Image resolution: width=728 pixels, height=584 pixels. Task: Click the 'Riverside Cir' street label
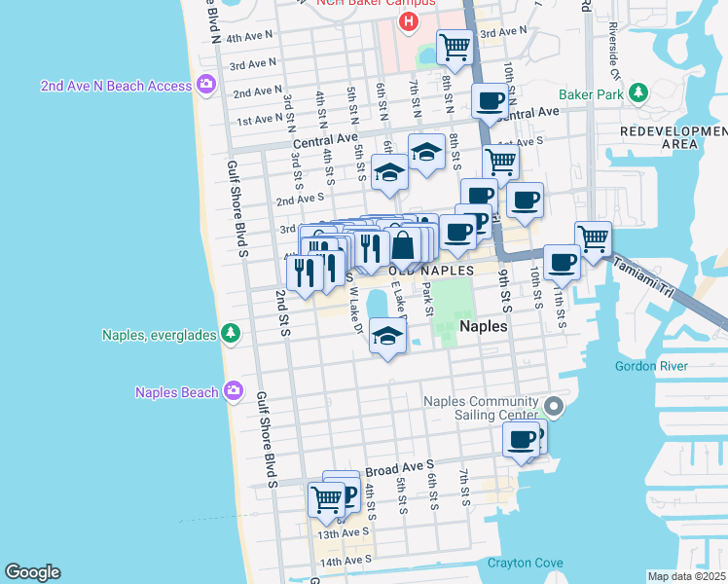pyautogui.click(x=614, y=51)
